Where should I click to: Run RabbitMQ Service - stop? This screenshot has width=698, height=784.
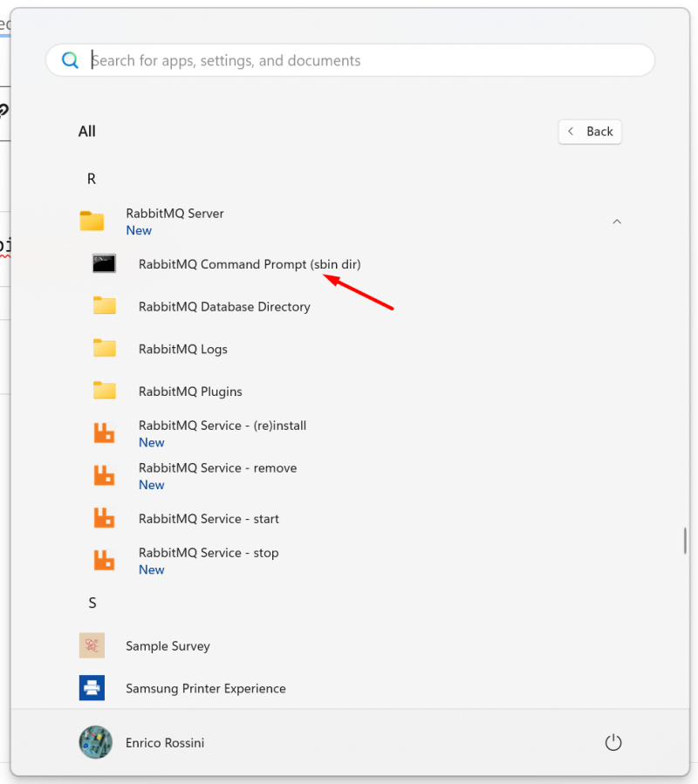pyautogui.click(x=209, y=553)
